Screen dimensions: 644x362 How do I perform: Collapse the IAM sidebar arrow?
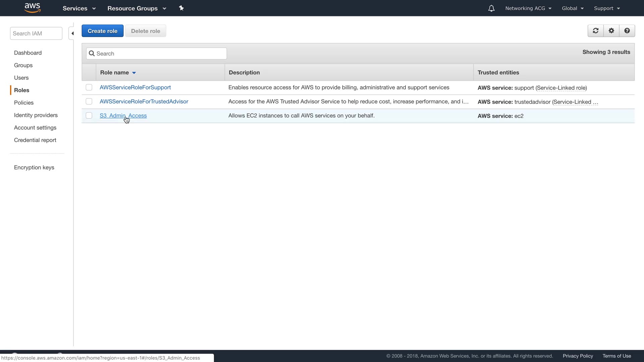(72, 34)
